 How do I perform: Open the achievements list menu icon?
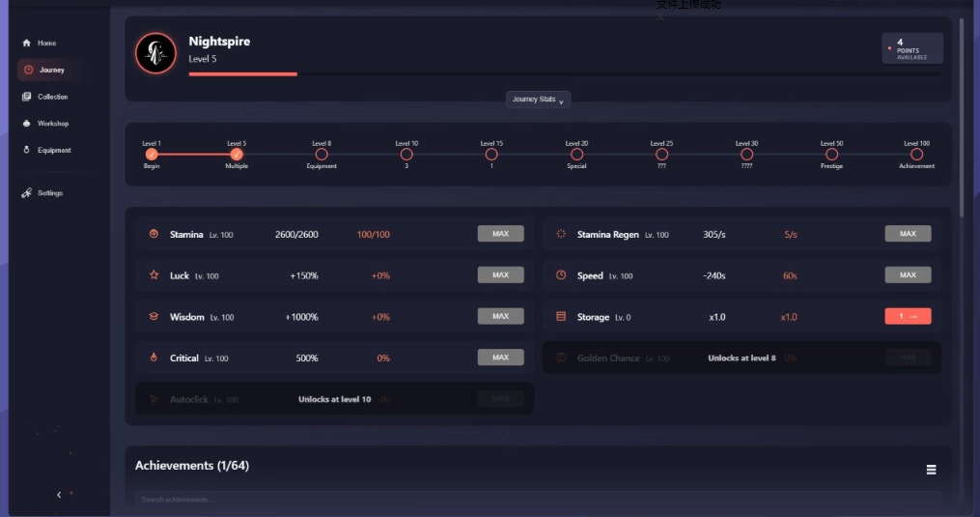pos(931,470)
